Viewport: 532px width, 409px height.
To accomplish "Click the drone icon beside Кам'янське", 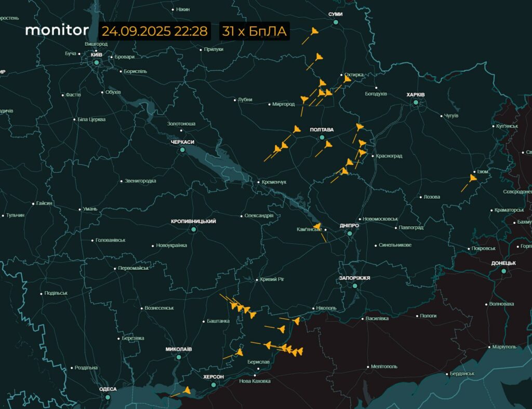I will tap(317, 227).
